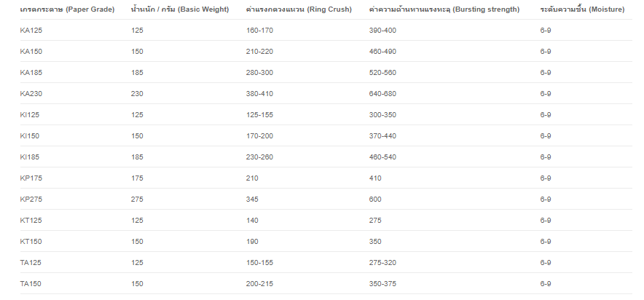The image size is (644, 300).
Task: Select the 640-680 bursting strength value
Action: 382,94
